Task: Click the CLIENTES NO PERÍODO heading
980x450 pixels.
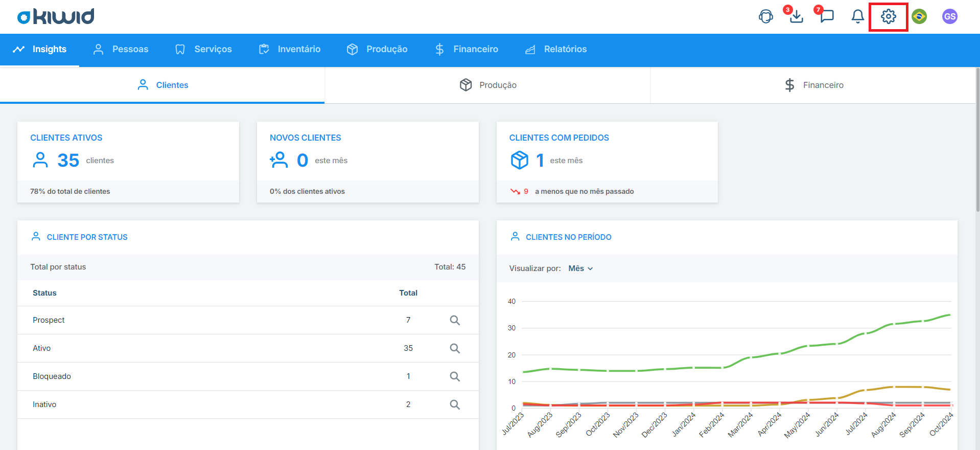Action: point(569,237)
